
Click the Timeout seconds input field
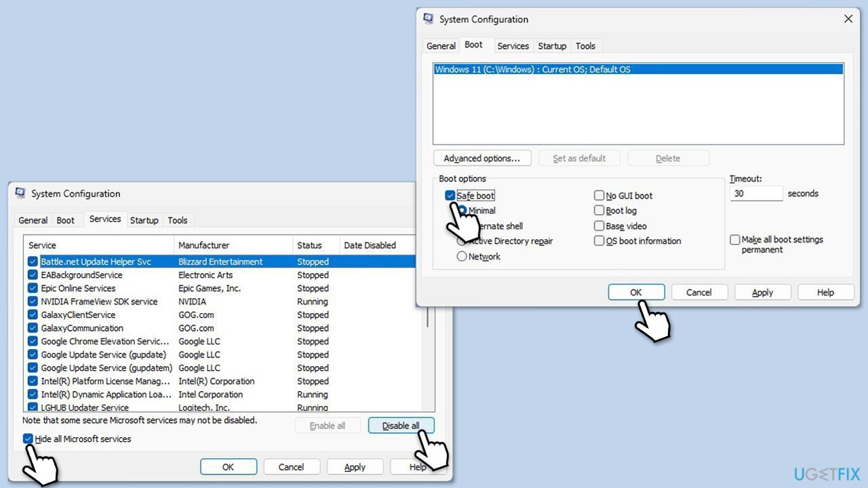pyautogui.click(x=756, y=193)
